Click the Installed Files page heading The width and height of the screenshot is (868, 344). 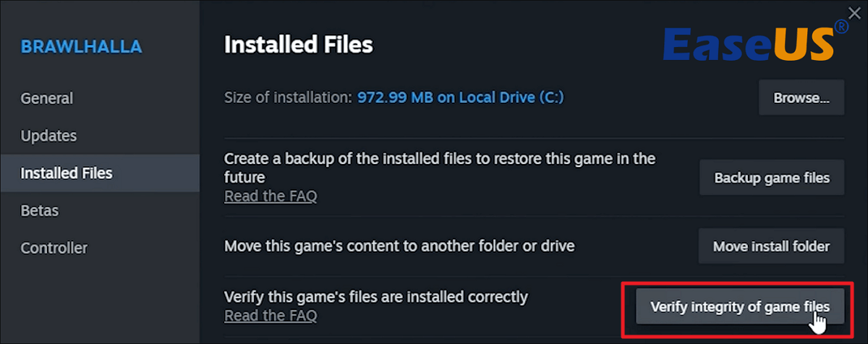[x=298, y=46]
